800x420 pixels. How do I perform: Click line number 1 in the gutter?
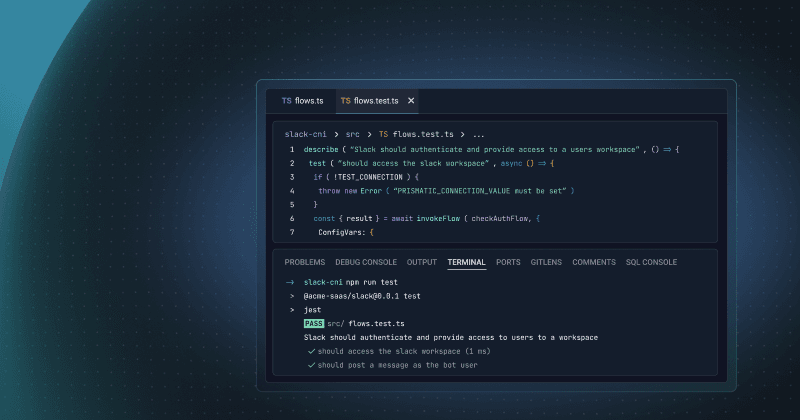click(x=292, y=150)
